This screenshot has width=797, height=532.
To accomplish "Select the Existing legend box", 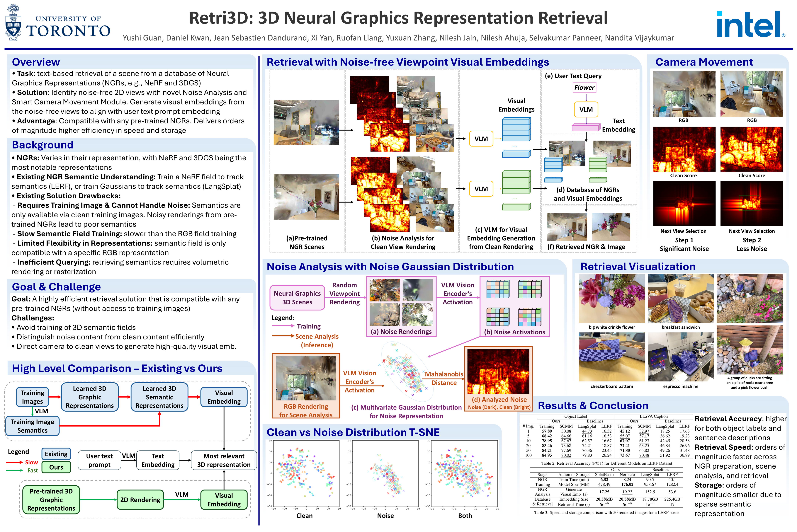I will pos(56,454).
